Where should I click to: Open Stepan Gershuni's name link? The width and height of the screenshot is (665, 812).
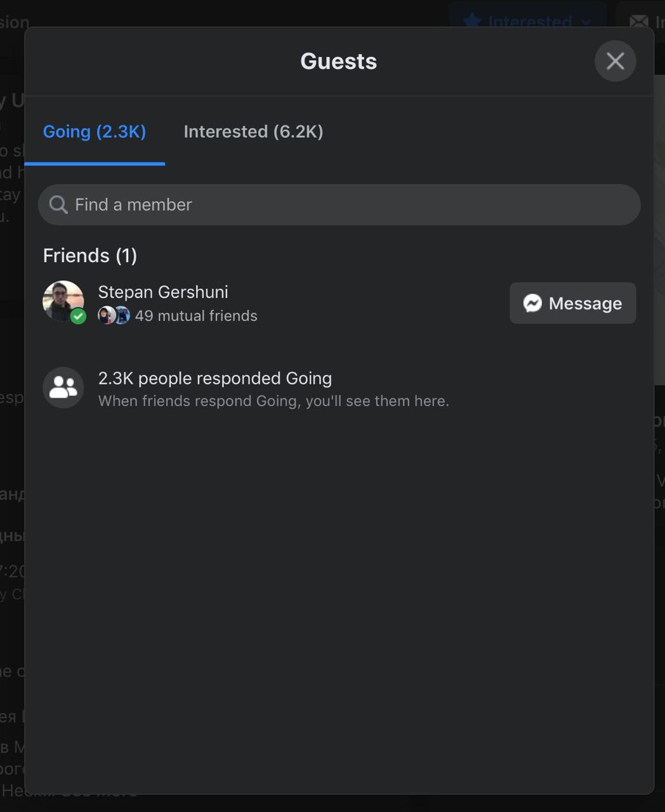pyautogui.click(x=163, y=292)
